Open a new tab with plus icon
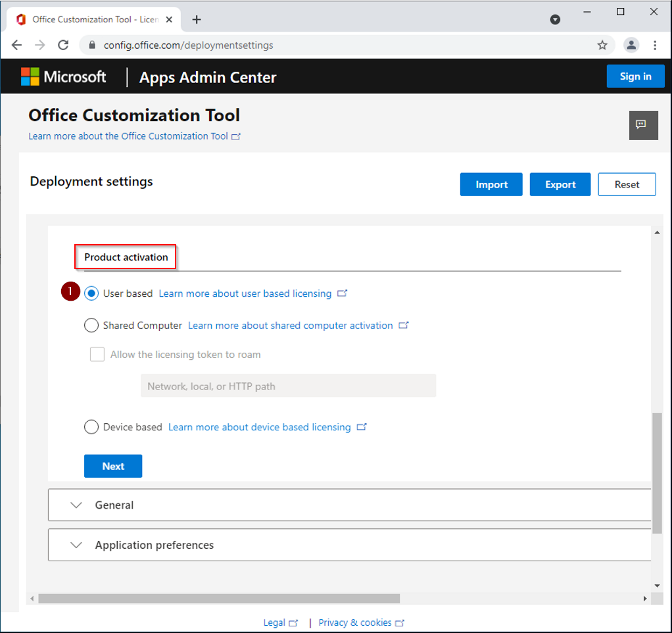Viewport: 672px width, 633px height. click(197, 20)
